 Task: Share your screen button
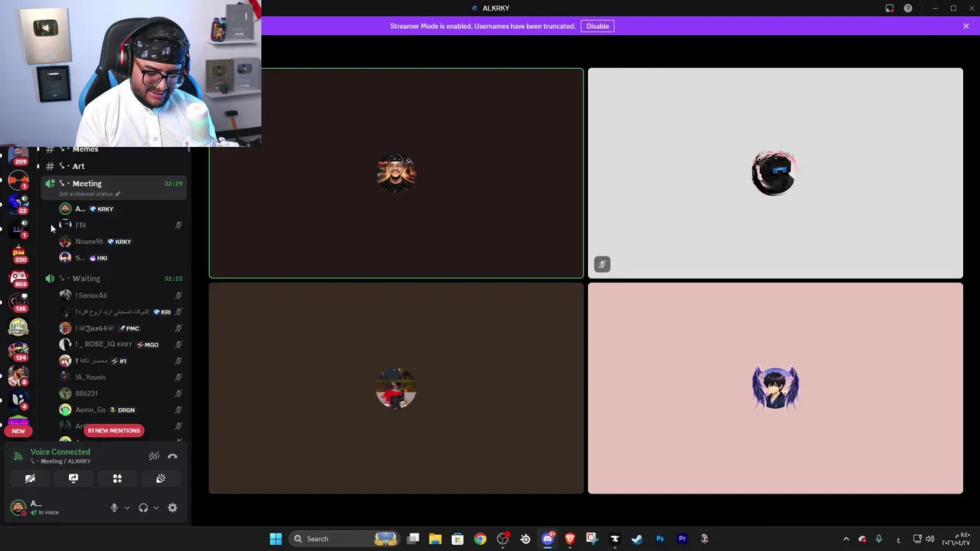(73, 478)
